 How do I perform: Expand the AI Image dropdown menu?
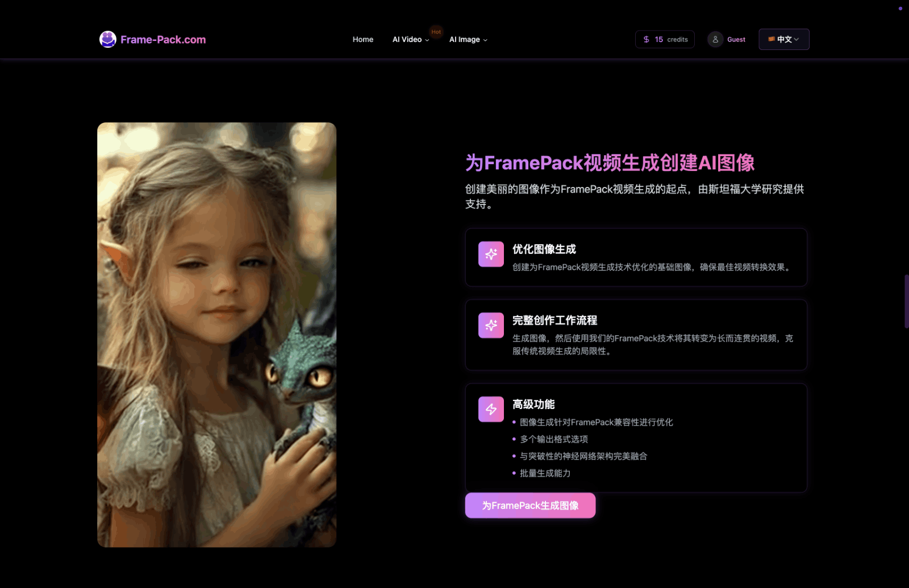[468, 39]
